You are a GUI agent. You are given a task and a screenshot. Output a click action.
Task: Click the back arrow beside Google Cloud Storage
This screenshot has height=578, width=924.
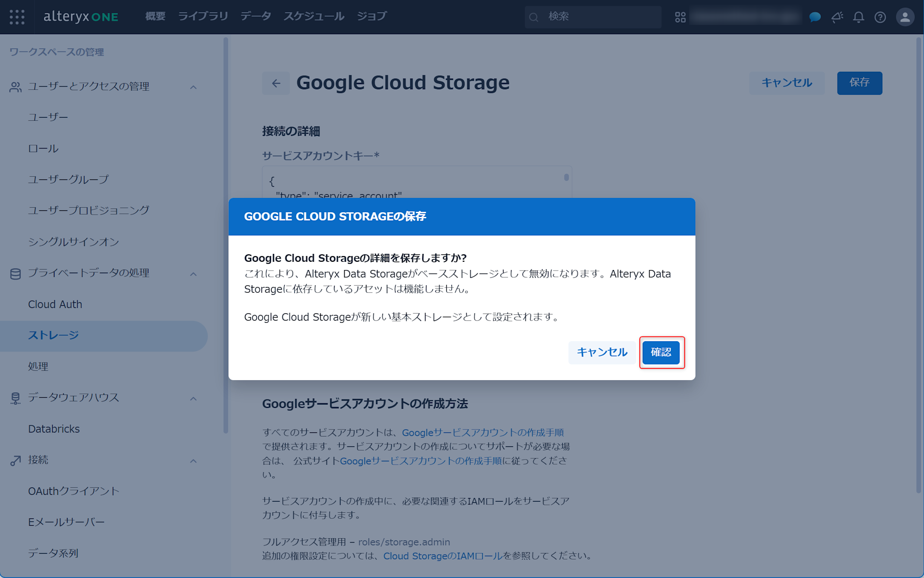tap(276, 83)
